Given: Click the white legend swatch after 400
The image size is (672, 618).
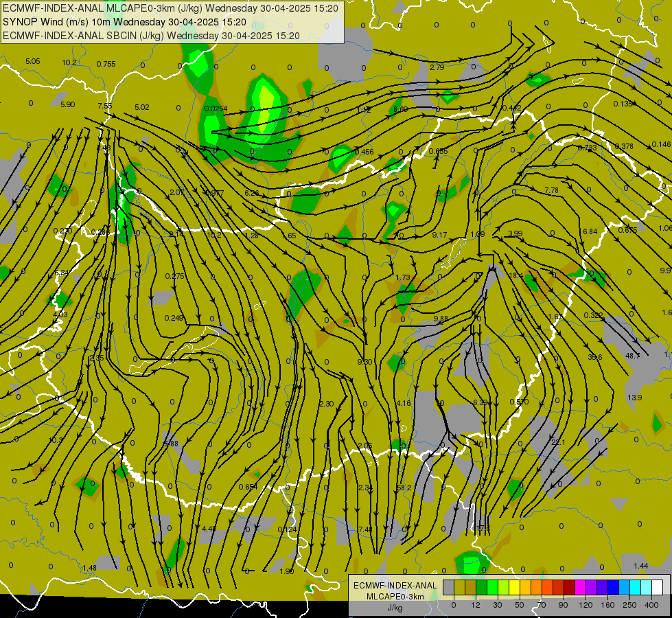Looking at the screenshot, I should [x=658, y=588].
